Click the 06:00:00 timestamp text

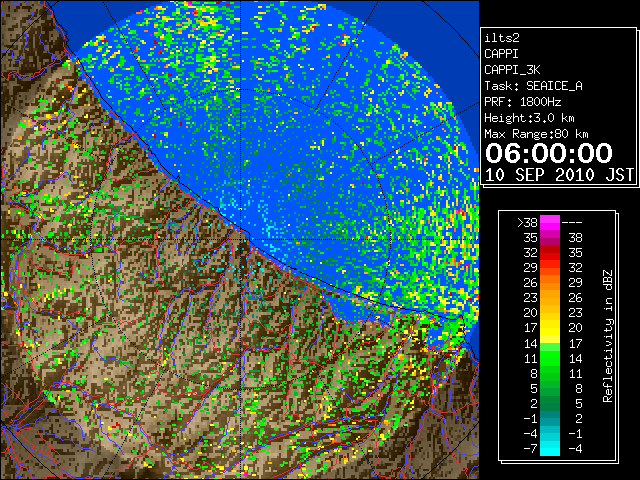tap(549, 153)
